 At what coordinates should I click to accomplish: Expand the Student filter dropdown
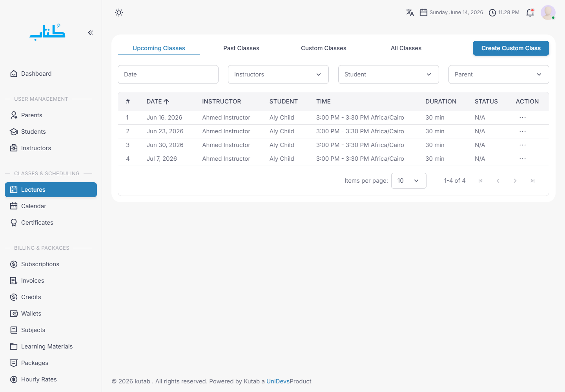click(388, 74)
